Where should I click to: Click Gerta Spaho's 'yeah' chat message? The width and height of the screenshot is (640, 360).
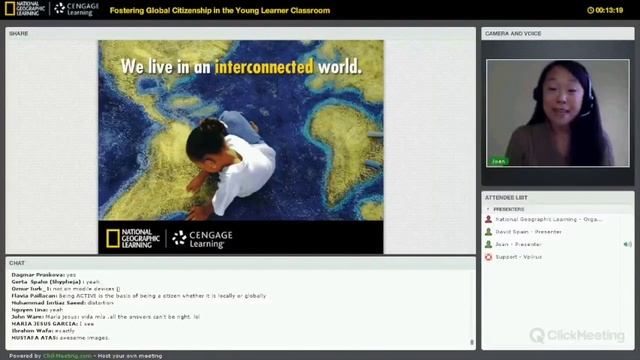(56, 282)
